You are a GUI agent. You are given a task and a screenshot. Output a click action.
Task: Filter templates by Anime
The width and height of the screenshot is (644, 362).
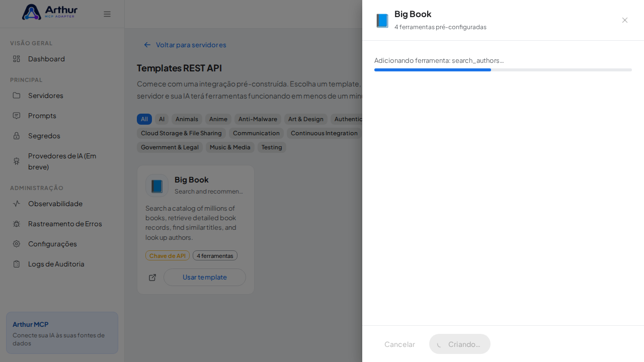[218, 119]
